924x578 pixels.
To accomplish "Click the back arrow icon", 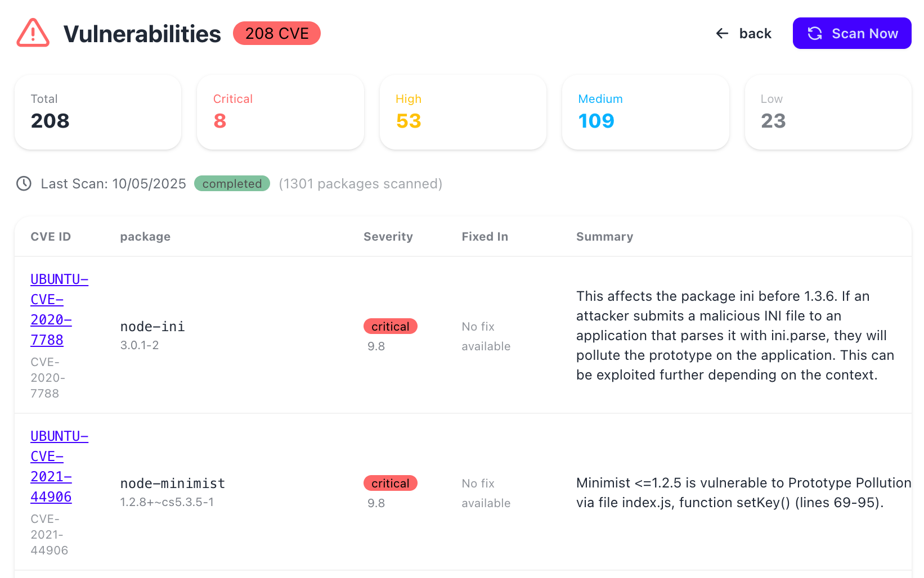I will 722,34.
